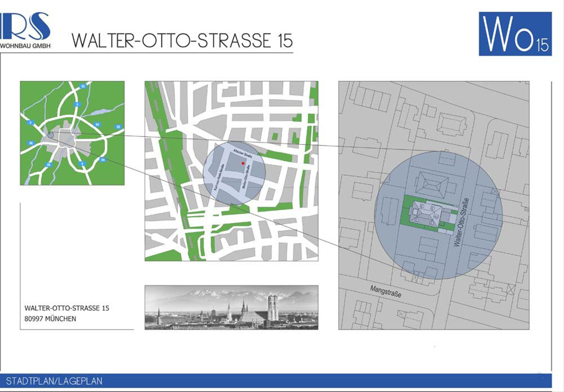Click the 95 highway badge at map's east edge
This screenshot has height=392, width=564.
pyautogui.click(x=117, y=127)
